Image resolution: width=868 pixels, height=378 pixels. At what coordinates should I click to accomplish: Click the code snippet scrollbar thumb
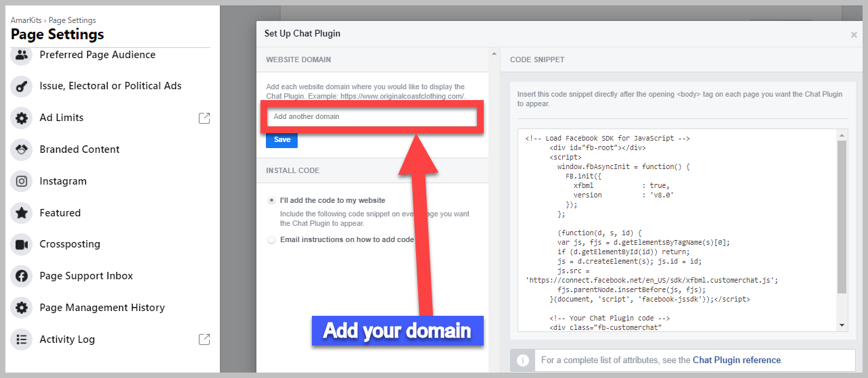pyautogui.click(x=842, y=216)
